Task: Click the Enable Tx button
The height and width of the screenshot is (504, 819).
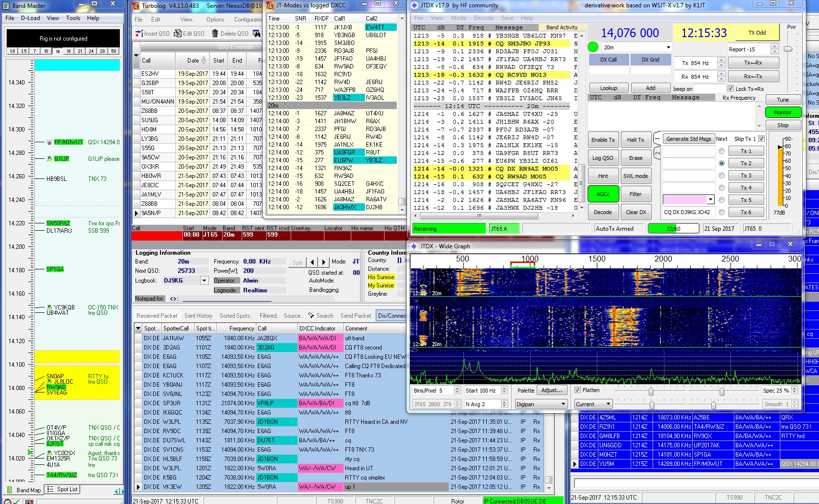Action: point(603,140)
